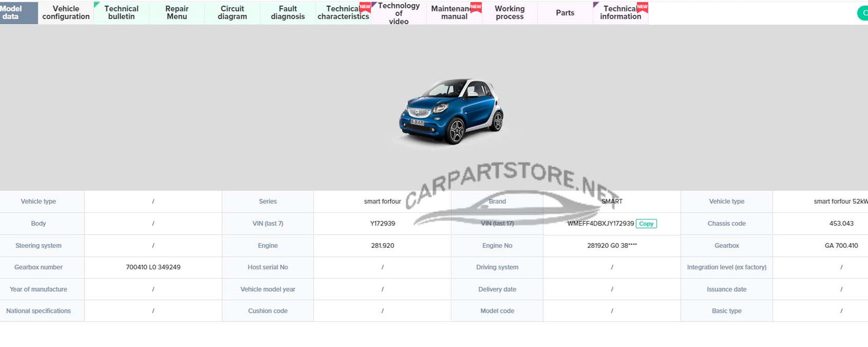868x347 pixels.
Task: Click NEW badge on Maintenance manual
Action: coord(476,7)
